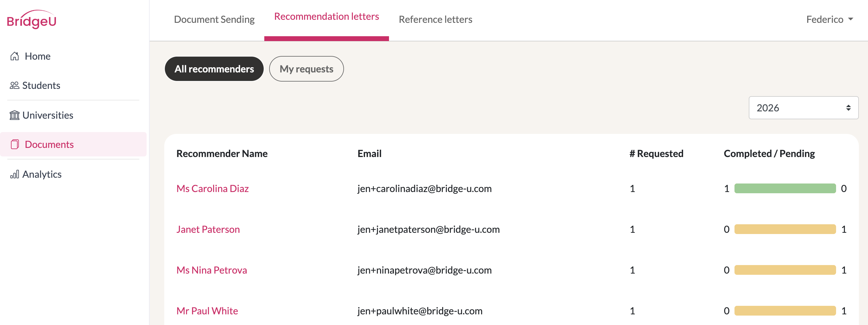The image size is (868, 325).
Task: Switch to the Reference letters tab
Action: [435, 19]
